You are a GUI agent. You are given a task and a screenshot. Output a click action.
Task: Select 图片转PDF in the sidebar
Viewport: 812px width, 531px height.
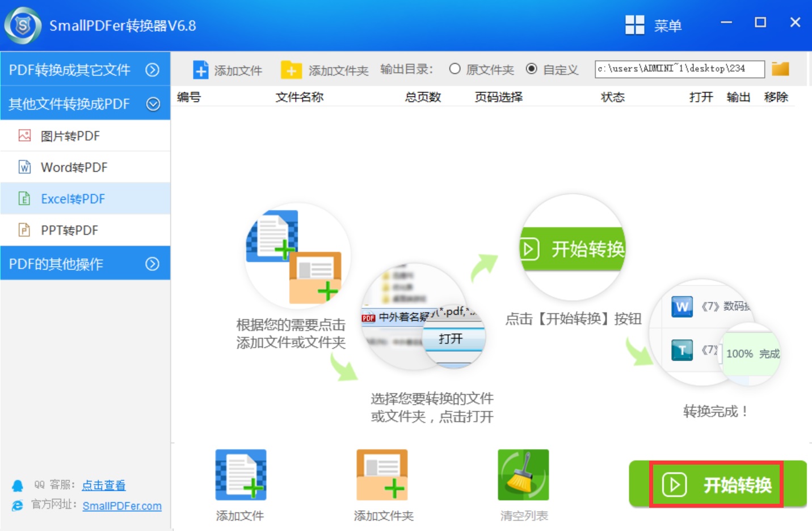[x=85, y=136]
